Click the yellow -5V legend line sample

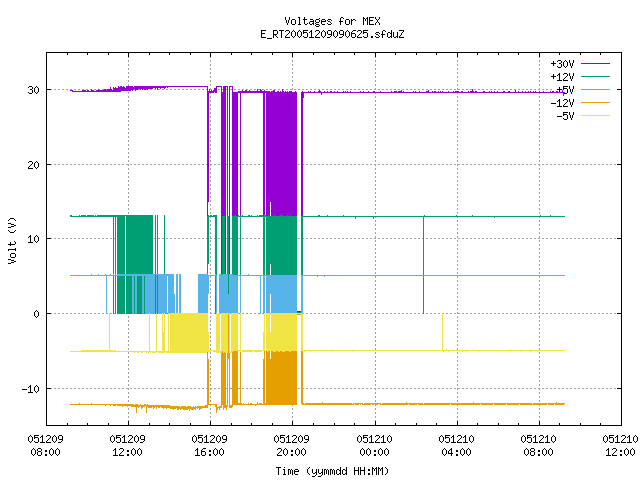pos(595,116)
